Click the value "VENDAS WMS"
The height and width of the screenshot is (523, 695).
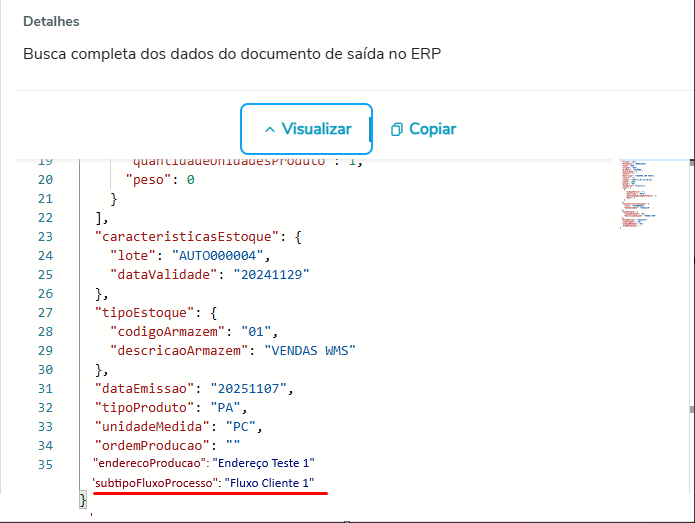[x=310, y=351]
